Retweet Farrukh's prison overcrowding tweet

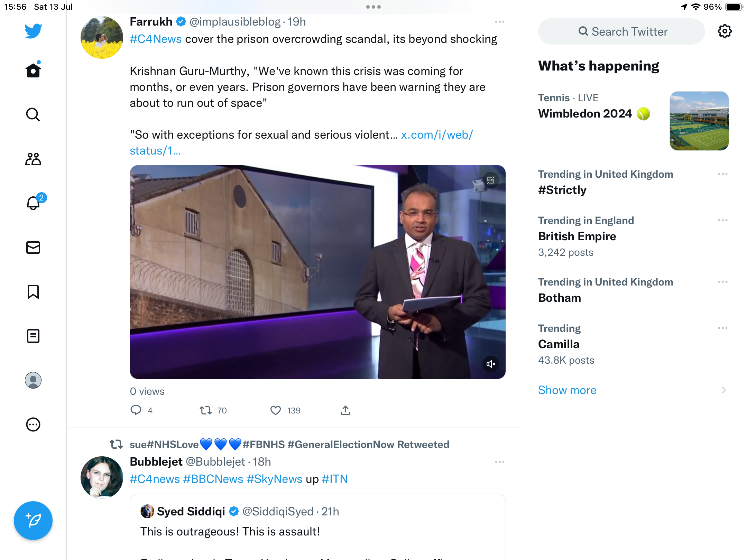206,410
